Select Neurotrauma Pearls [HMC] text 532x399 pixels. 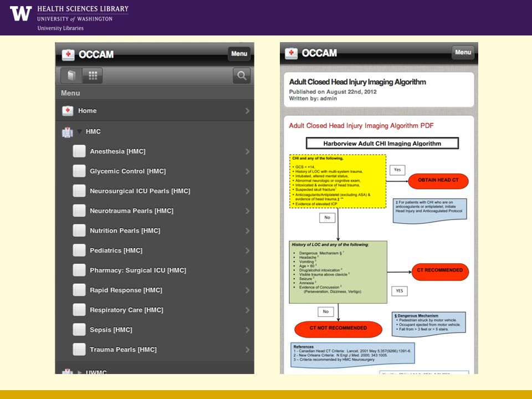coord(132,211)
